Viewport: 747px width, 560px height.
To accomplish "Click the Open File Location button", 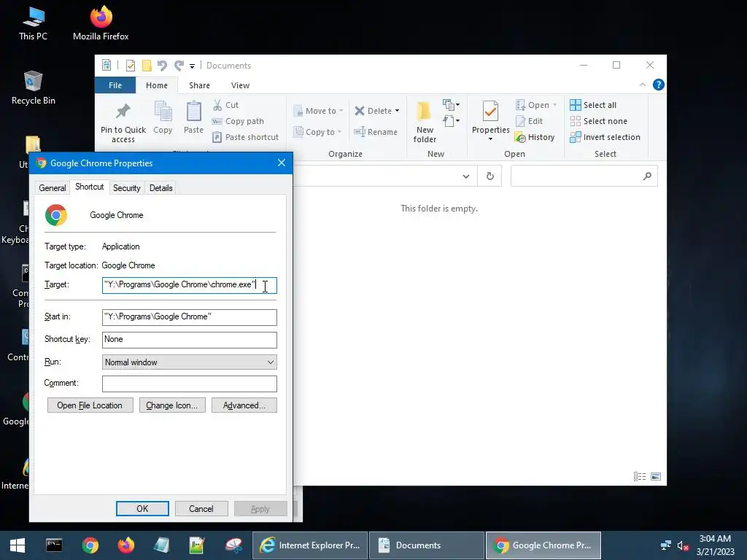I will pyautogui.click(x=90, y=405).
